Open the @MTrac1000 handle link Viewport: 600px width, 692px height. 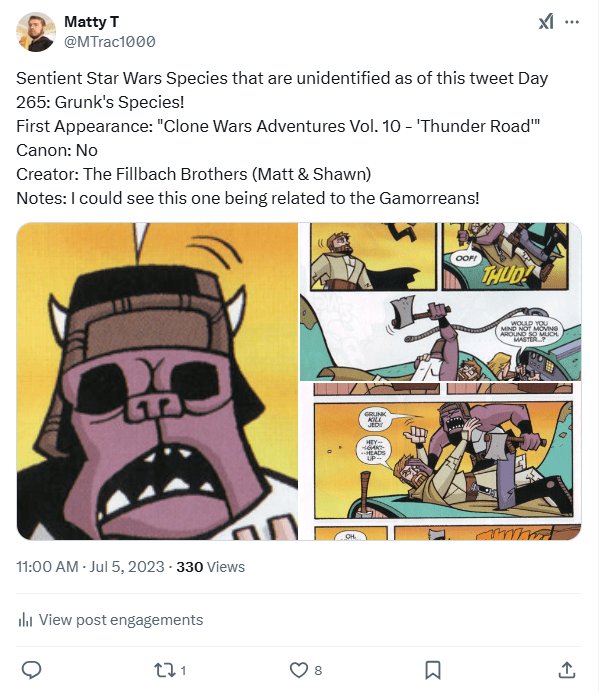click(110, 42)
